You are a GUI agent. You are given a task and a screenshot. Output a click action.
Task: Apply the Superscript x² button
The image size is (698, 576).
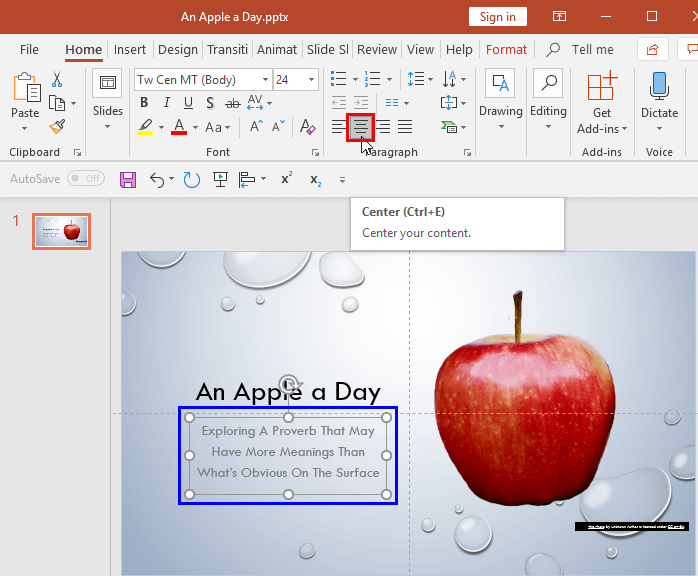tap(287, 179)
